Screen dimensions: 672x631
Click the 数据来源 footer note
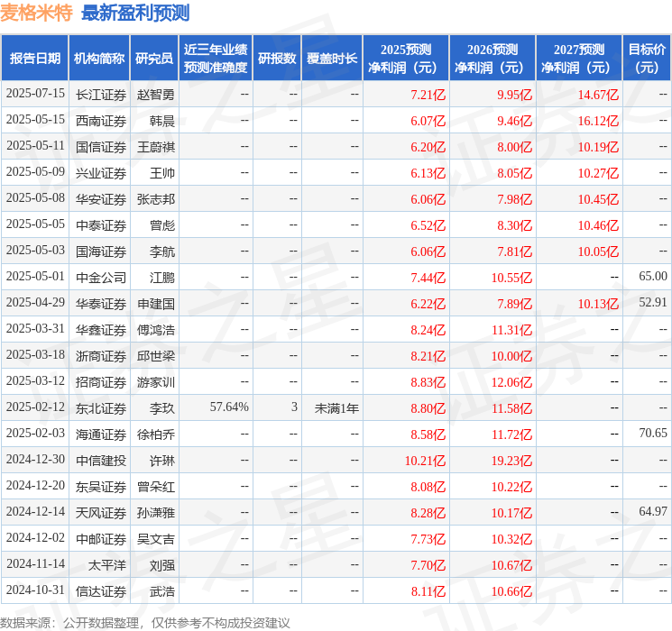145,622
